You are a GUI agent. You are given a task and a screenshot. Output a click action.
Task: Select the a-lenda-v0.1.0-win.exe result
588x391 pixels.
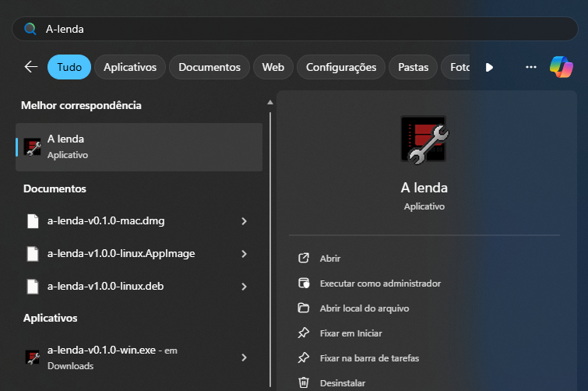coord(139,358)
